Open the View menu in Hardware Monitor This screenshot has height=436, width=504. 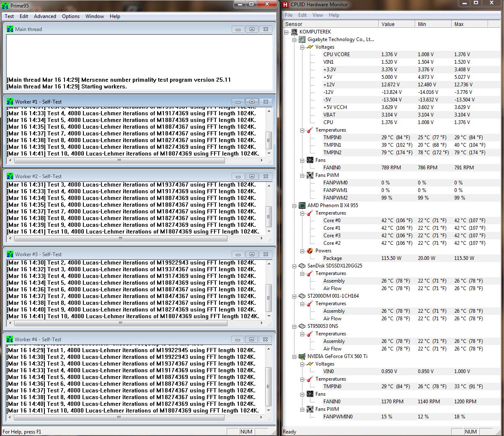tap(318, 15)
